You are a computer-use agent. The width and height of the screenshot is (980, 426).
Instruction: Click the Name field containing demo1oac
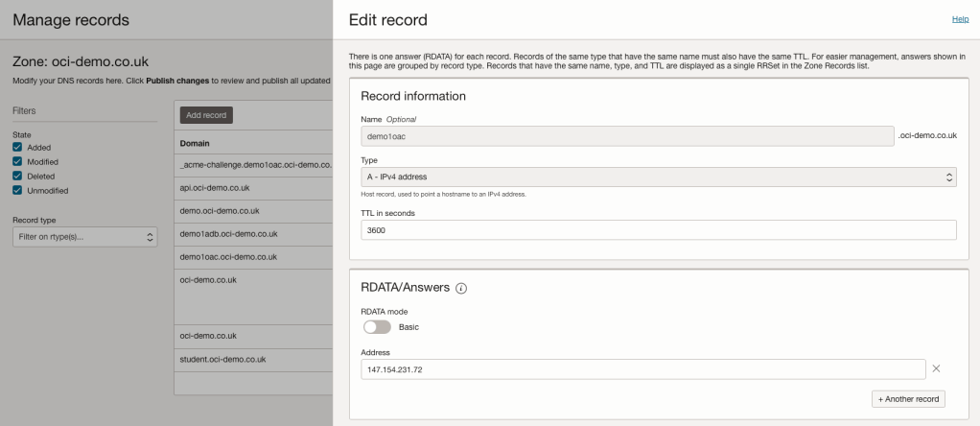tap(626, 136)
